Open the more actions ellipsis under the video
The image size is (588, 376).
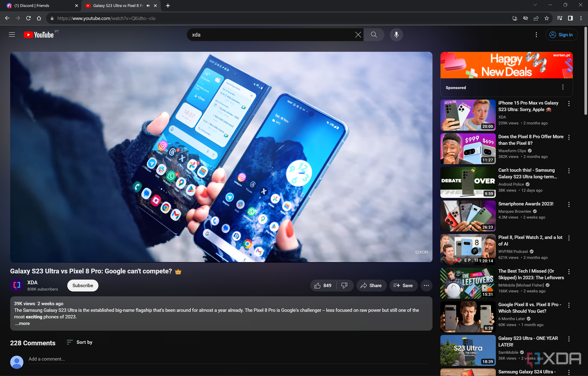pos(426,285)
